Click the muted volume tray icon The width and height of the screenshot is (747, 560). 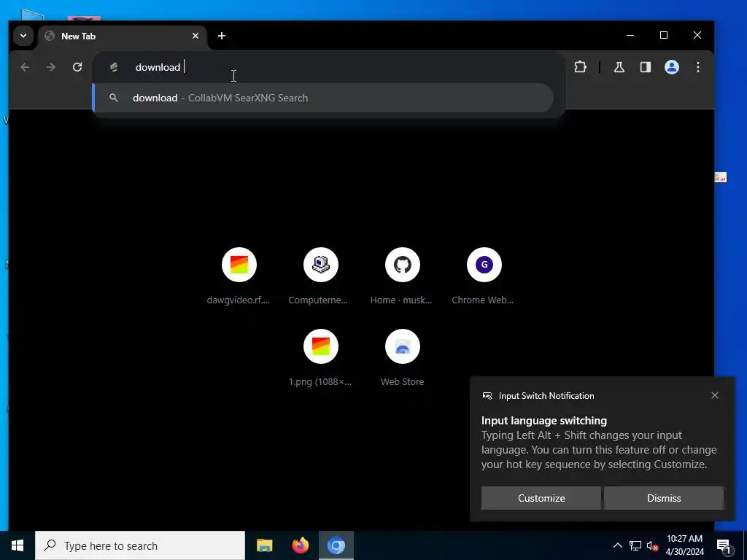click(652, 545)
